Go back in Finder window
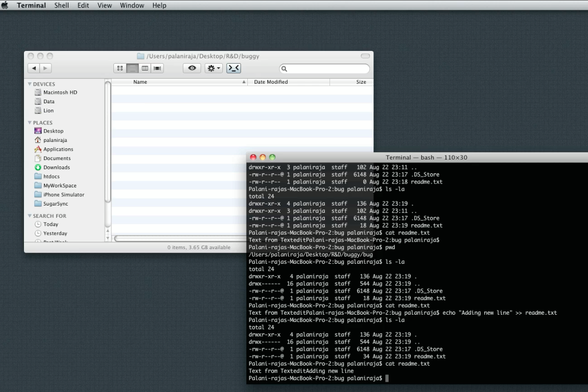This screenshot has width=588, height=392. click(x=33, y=69)
